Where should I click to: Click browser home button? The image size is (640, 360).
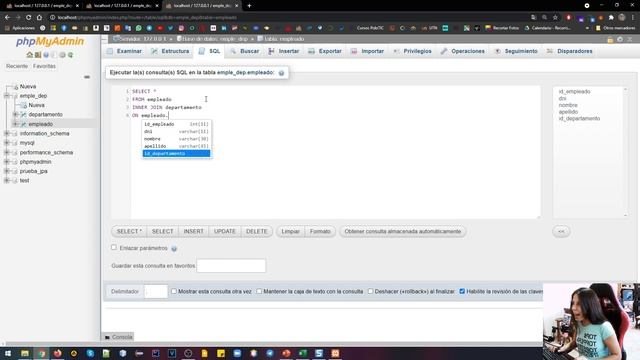click(x=39, y=18)
